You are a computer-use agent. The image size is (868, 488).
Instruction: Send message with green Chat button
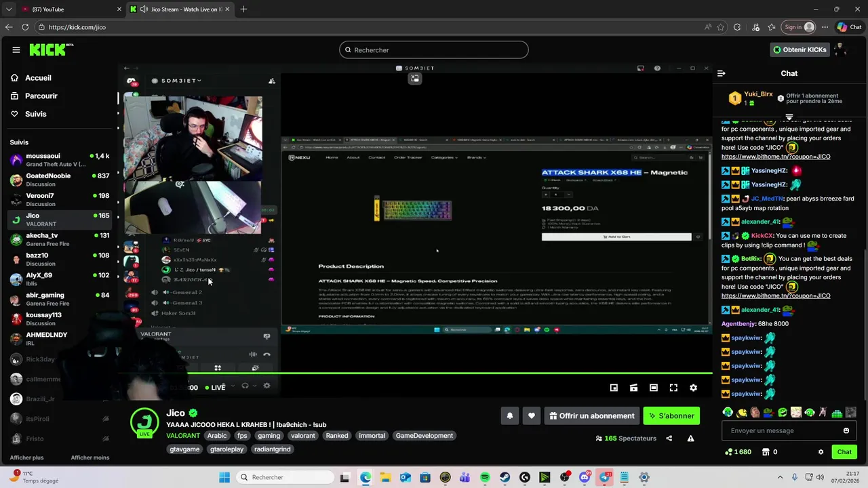[x=844, y=452]
